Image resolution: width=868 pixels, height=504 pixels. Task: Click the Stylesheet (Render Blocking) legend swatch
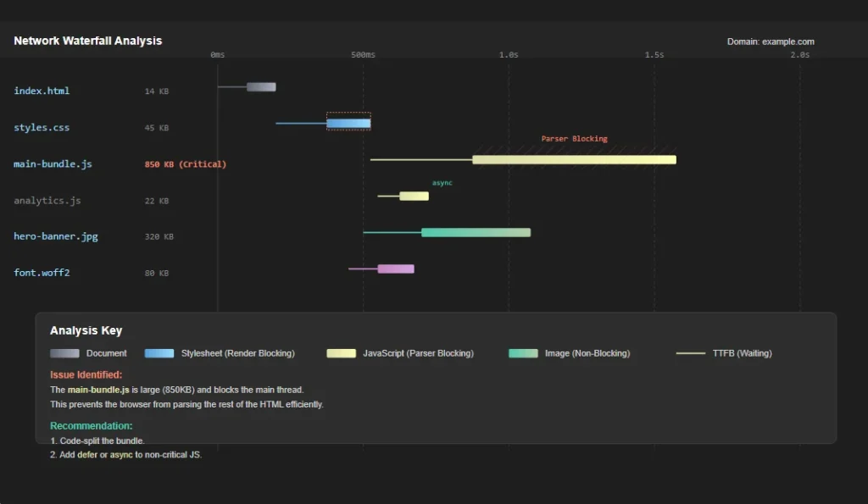[x=159, y=353]
